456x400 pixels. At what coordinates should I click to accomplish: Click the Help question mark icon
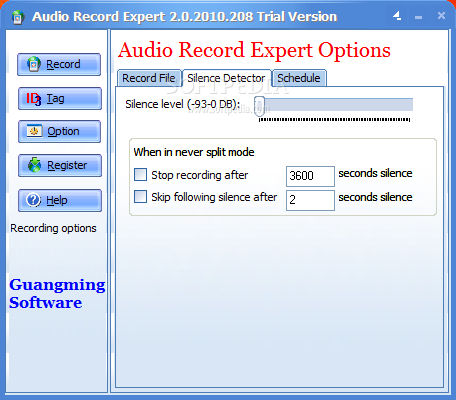pos(34,200)
